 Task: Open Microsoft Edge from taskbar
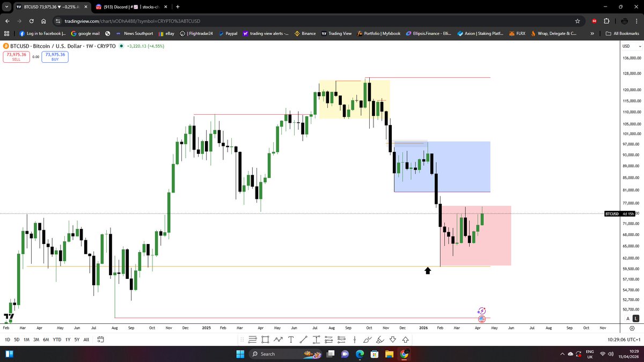point(359,354)
